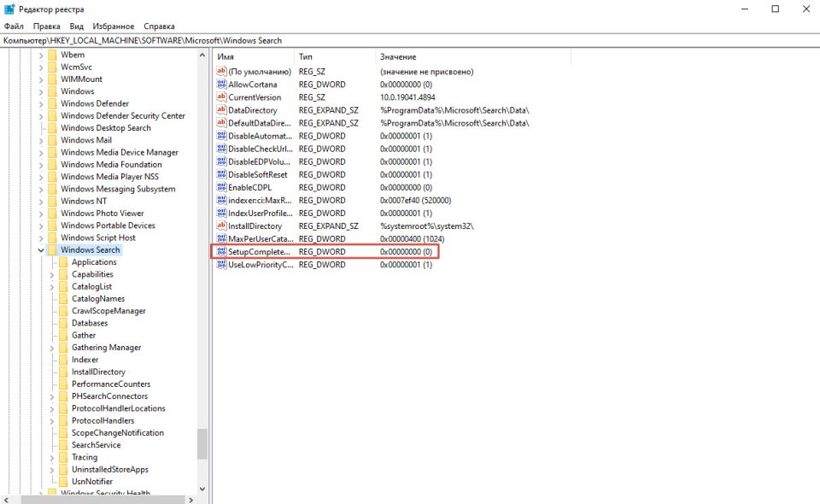Click the Windows Defender folder icon
Screen dimensions: 820x504
(50, 103)
